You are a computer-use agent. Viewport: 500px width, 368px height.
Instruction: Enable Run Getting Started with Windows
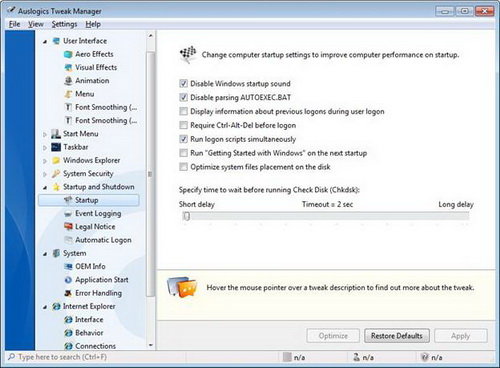click(x=183, y=153)
